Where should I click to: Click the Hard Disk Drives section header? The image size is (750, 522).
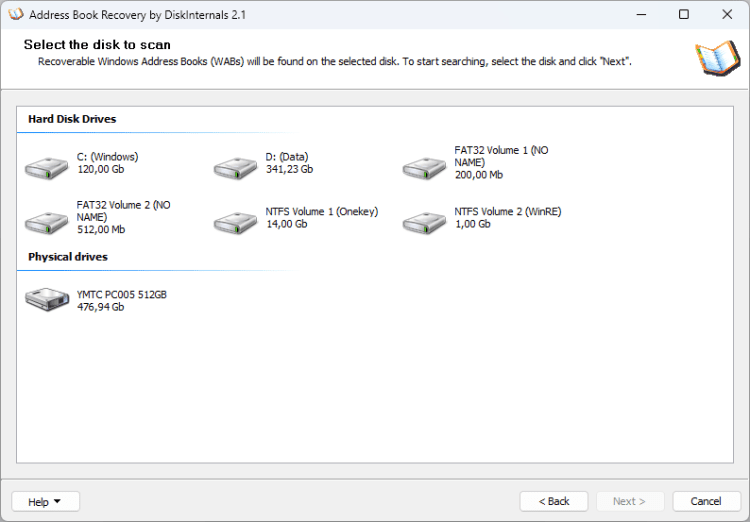pyautogui.click(x=72, y=119)
